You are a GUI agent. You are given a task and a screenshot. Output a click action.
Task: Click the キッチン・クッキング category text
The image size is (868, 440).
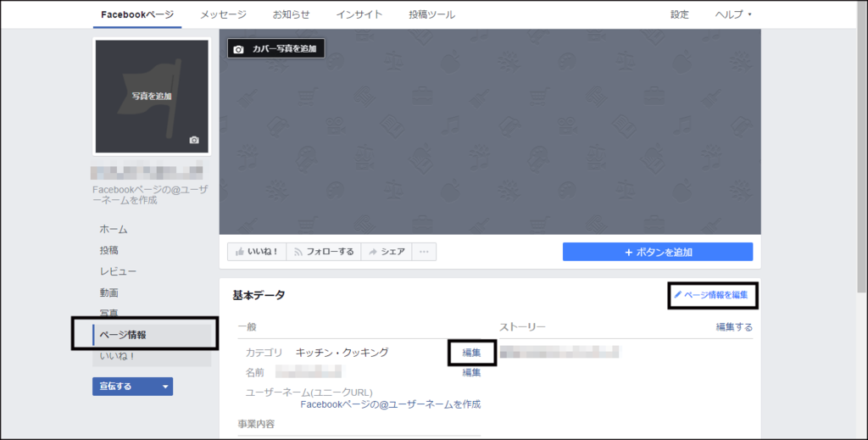click(342, 353)
